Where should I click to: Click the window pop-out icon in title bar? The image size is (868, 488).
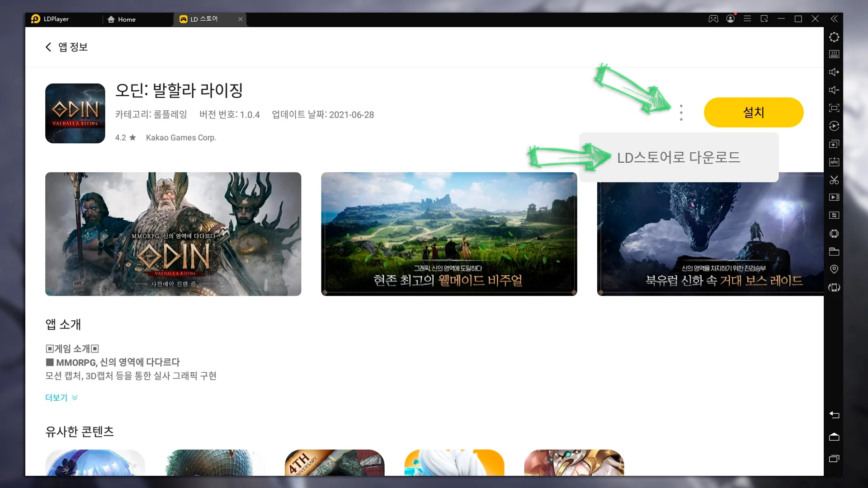coord(764,19)
